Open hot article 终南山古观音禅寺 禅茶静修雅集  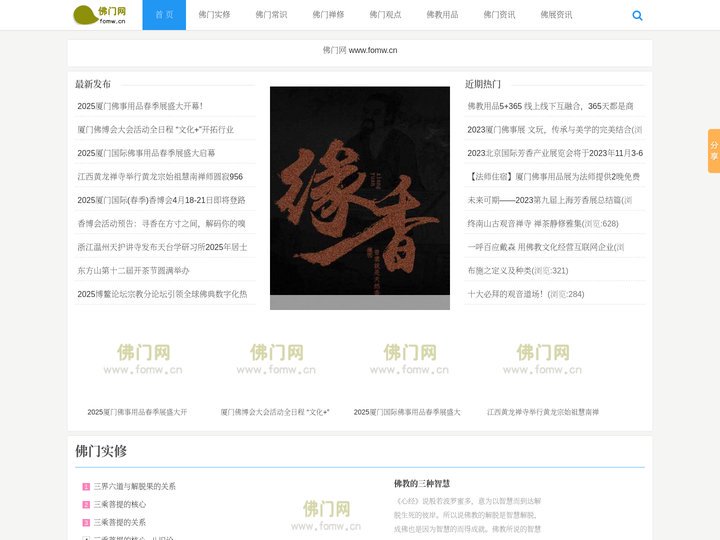click(543, 224)
